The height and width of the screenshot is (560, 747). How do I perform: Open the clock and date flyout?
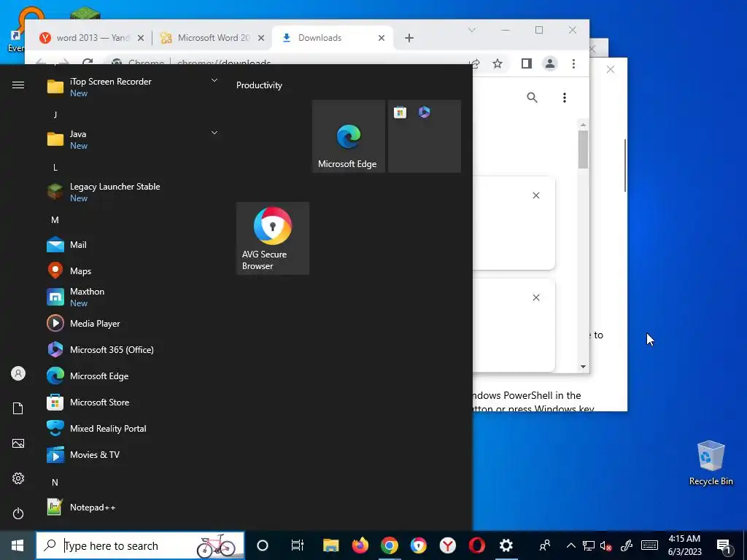684,545
